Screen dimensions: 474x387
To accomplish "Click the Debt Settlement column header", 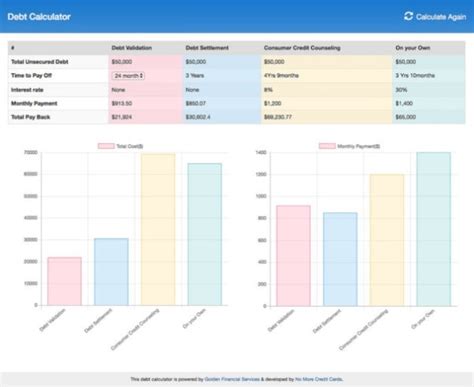I will (x=207, y=48).
